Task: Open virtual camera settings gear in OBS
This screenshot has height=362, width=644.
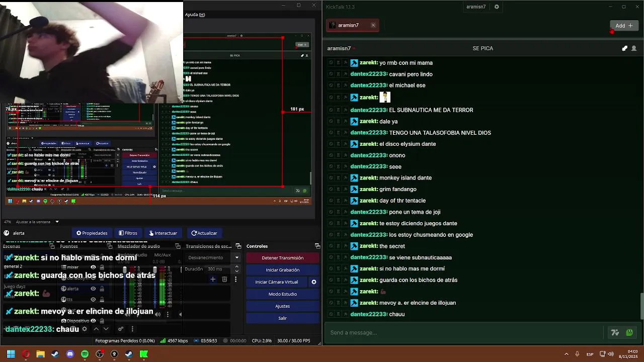Action: pos(314,282)
